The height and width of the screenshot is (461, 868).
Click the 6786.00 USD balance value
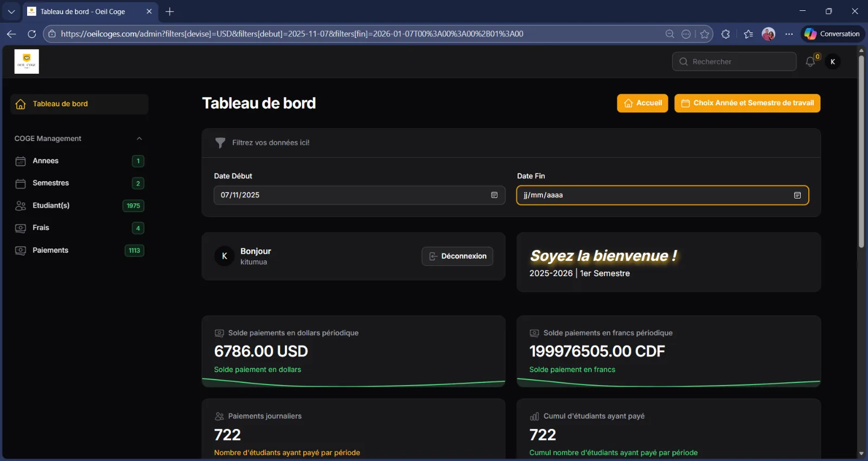(x=261, y=351)
